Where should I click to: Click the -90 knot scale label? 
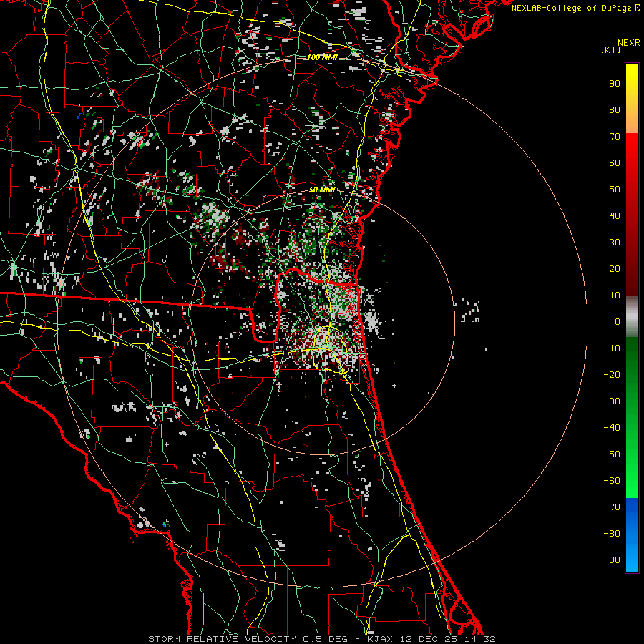[x=612, y=560]
